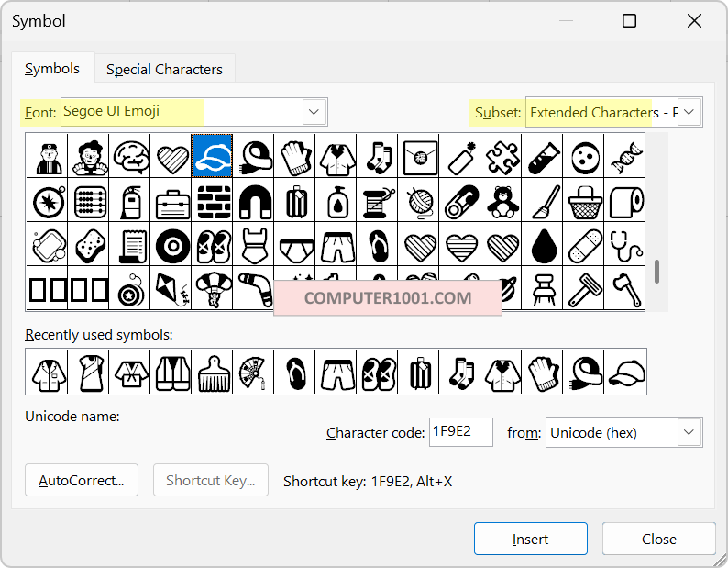Close the Symbol dialog with the X

[x=695, y=20]
